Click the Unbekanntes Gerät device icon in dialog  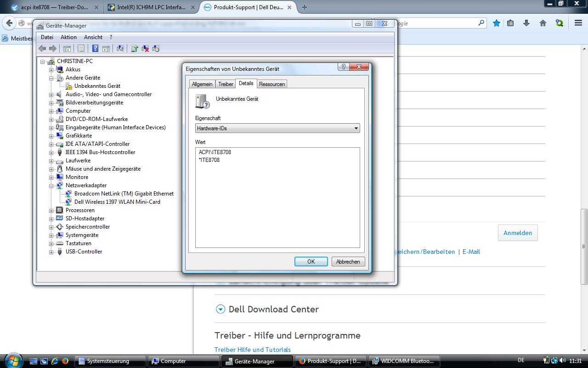202,101
